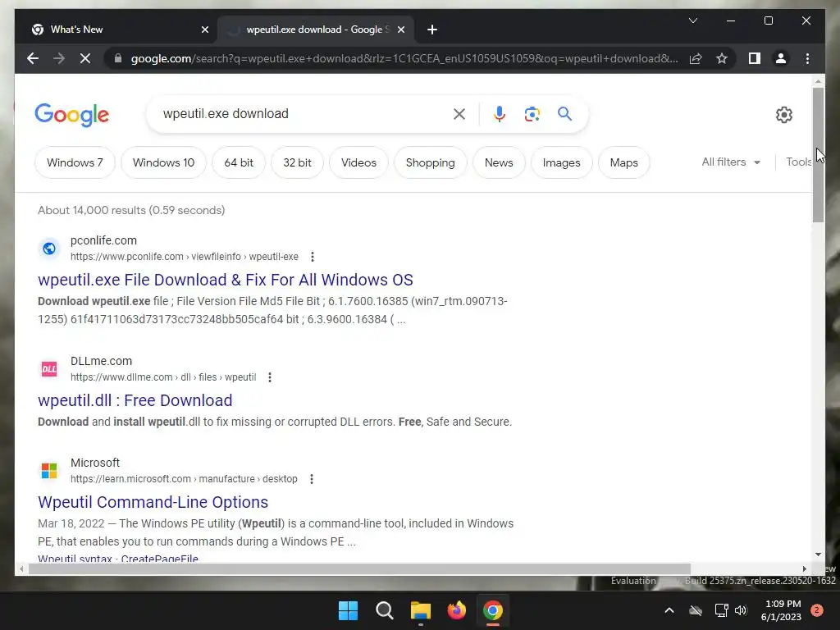Screen dimensions: 840x630
Task: Open the Windows Start menu
Action: pos(348,610)
